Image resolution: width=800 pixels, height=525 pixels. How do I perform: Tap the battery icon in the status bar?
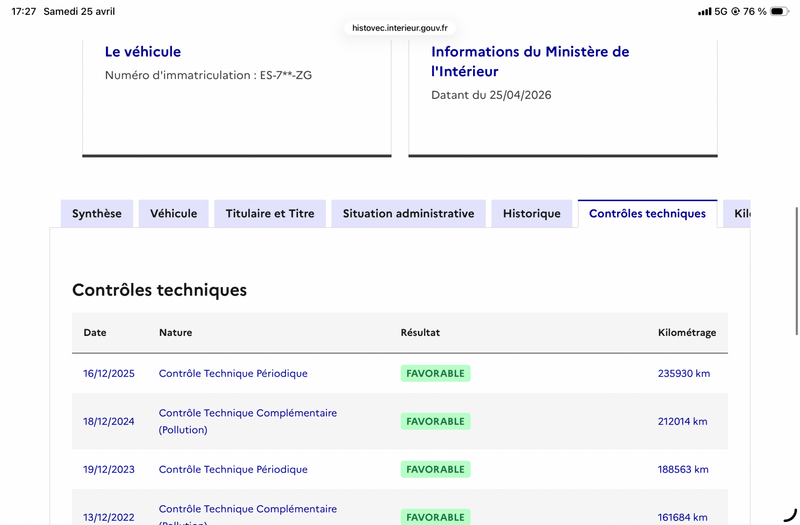[778, 12]
